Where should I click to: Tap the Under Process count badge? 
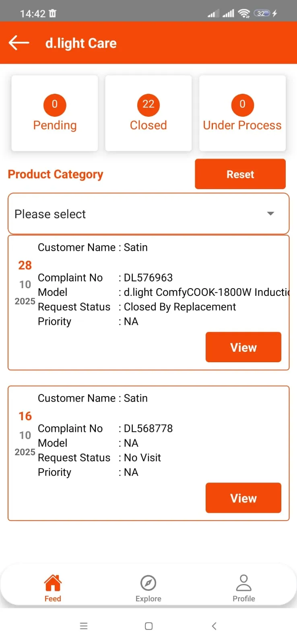(x=242, y=104)
